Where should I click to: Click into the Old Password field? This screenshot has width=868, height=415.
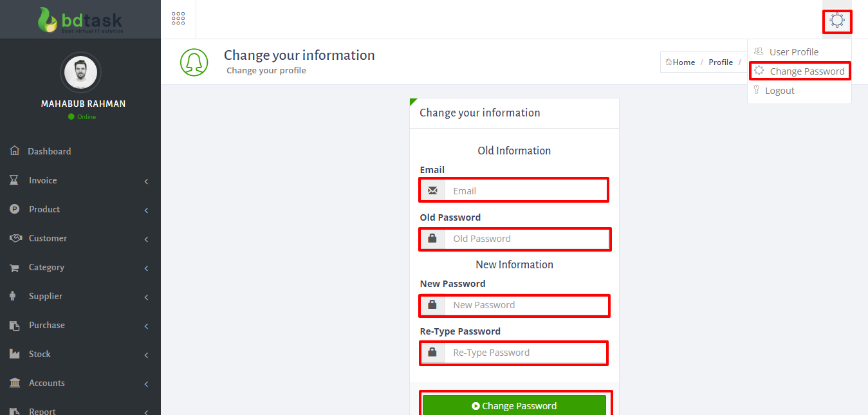(524, 239)
